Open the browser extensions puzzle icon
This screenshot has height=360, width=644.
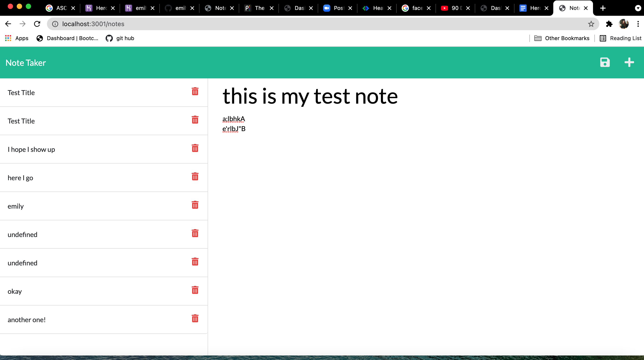coord(609,24)
